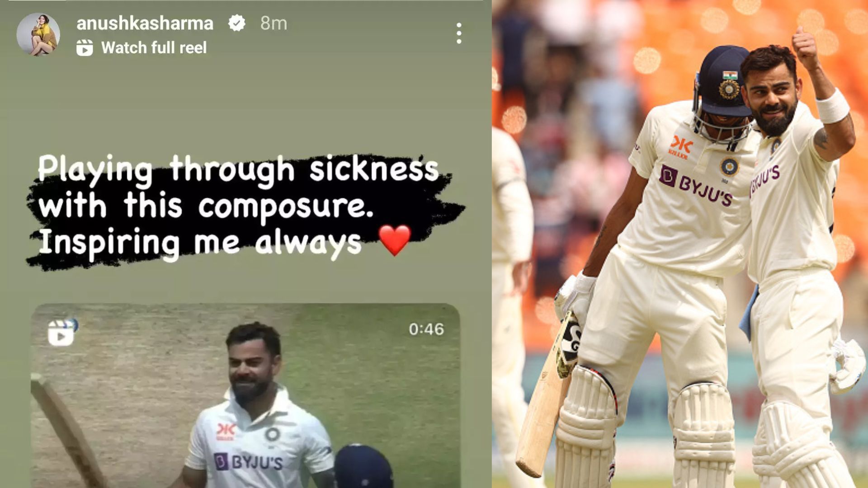Viewport: 868px width, 488px height.
Task: Click the BCCI crest on the blue helmet
Action: coord(729,88)
